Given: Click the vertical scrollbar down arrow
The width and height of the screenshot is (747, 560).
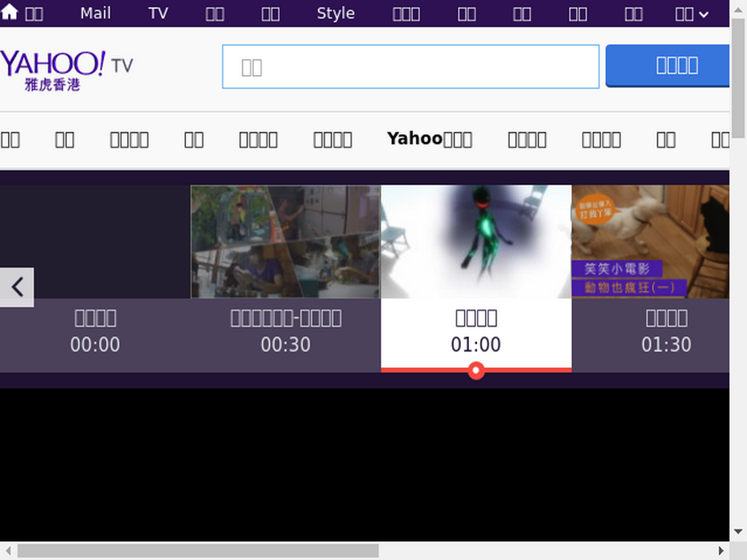Looking at the screenshot, I should [x=738, y=532].
